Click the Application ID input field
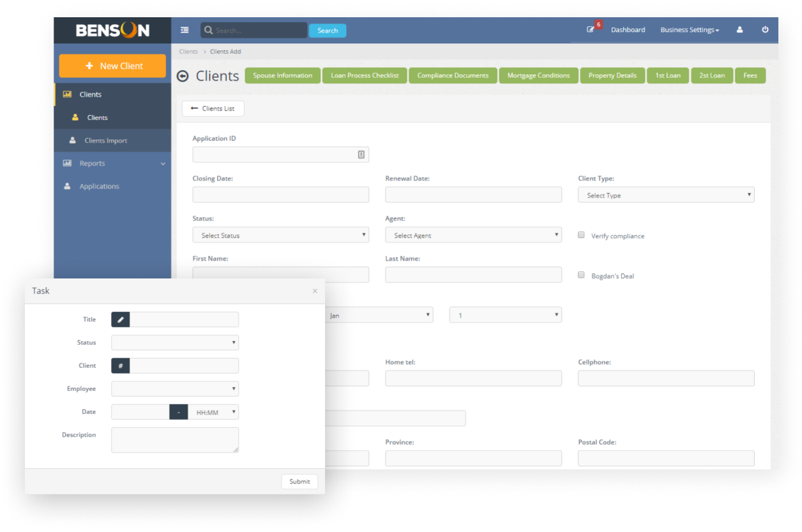 (x=280, y=155)
